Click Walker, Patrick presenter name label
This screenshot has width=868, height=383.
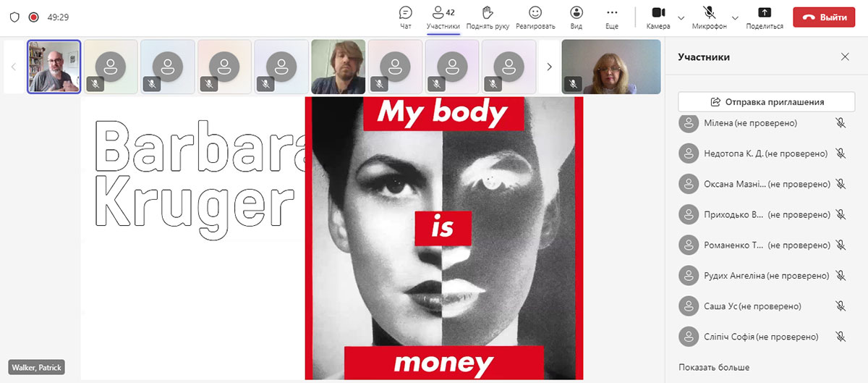pos(36,367)
